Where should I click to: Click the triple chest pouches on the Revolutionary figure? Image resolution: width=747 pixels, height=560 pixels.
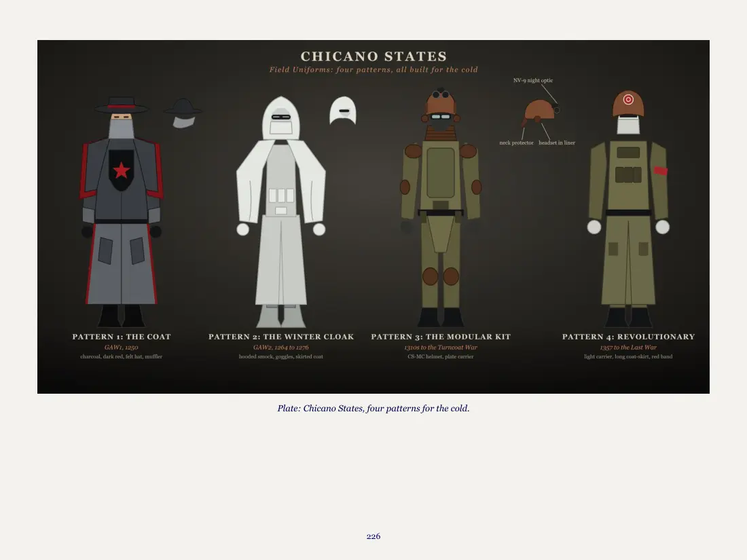click(x=628, y=174)
